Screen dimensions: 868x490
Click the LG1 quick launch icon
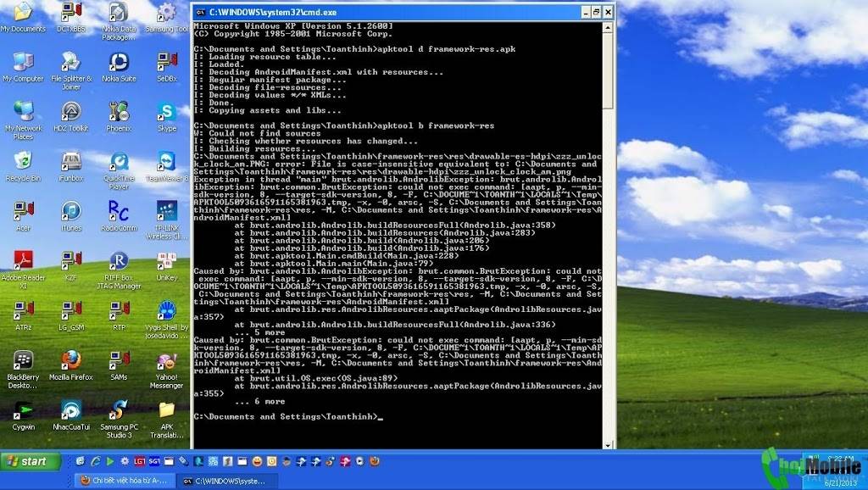140,461
